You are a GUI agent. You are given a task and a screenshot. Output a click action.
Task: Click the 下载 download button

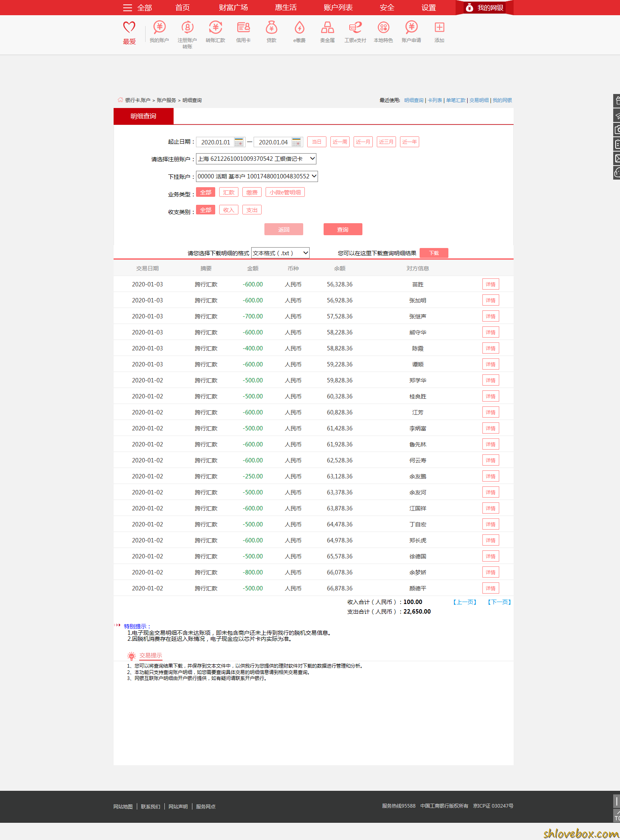(434, 253)
